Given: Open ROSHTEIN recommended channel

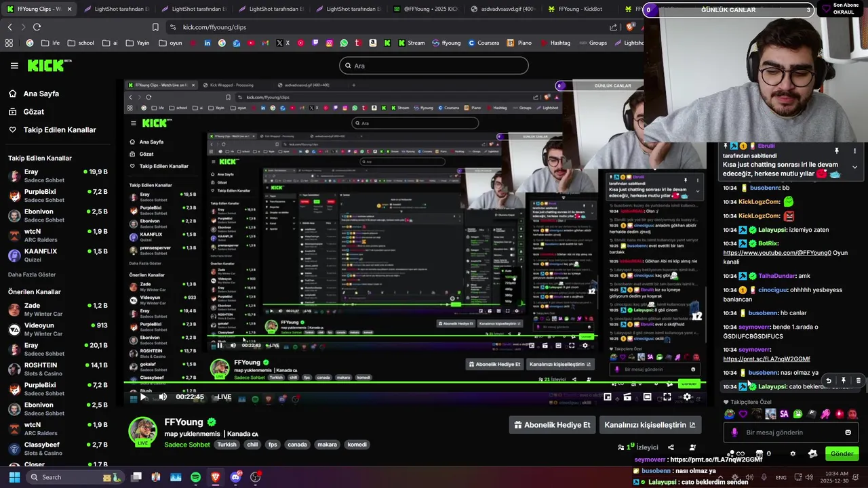Looking at the screenshot, I should point(58,369).
